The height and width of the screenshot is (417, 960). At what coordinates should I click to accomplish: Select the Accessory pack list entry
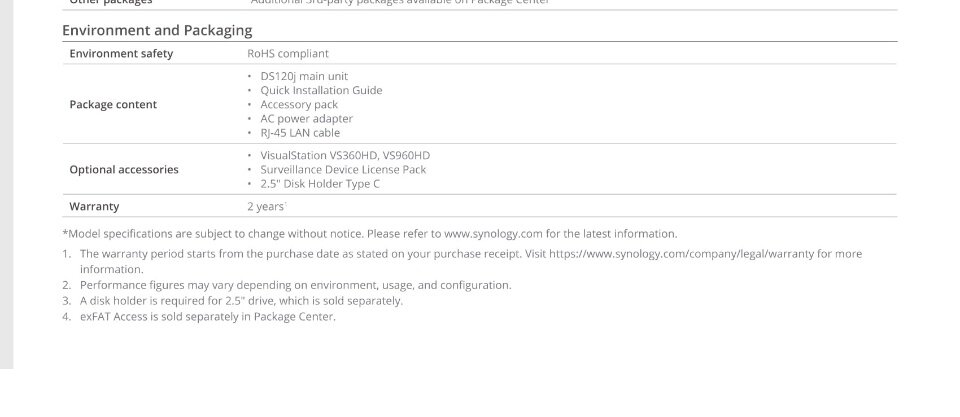[299, 105]
